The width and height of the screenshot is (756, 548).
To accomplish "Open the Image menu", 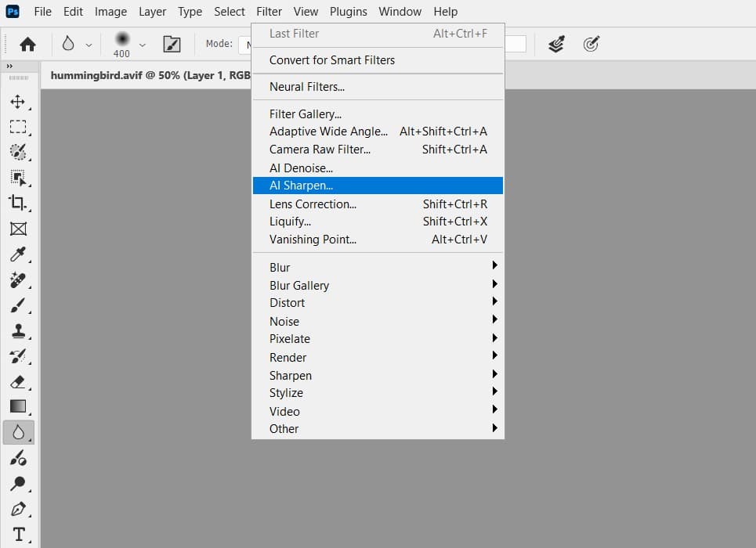I will click(110, 12).
